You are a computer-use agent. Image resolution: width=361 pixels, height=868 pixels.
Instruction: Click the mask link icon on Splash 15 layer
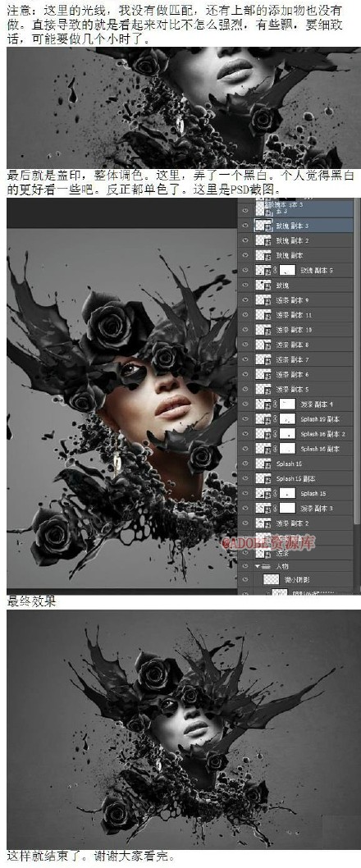[x=275, y=493]
